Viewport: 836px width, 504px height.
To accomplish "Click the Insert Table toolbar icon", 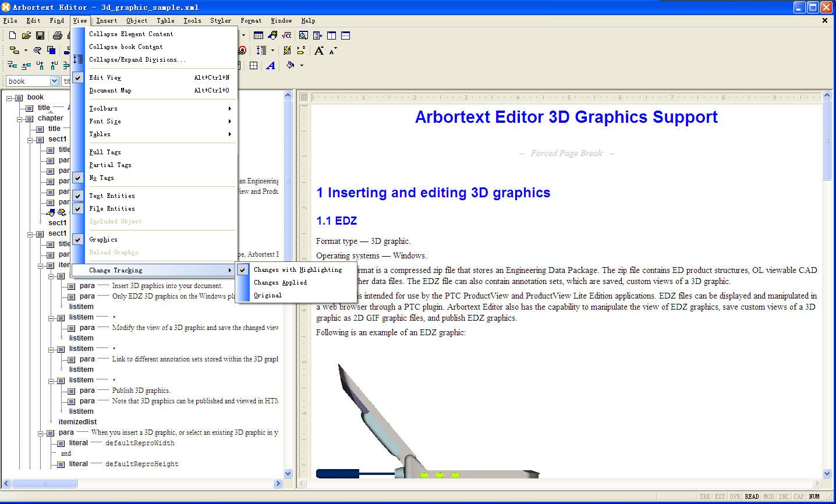I will 258,36.
